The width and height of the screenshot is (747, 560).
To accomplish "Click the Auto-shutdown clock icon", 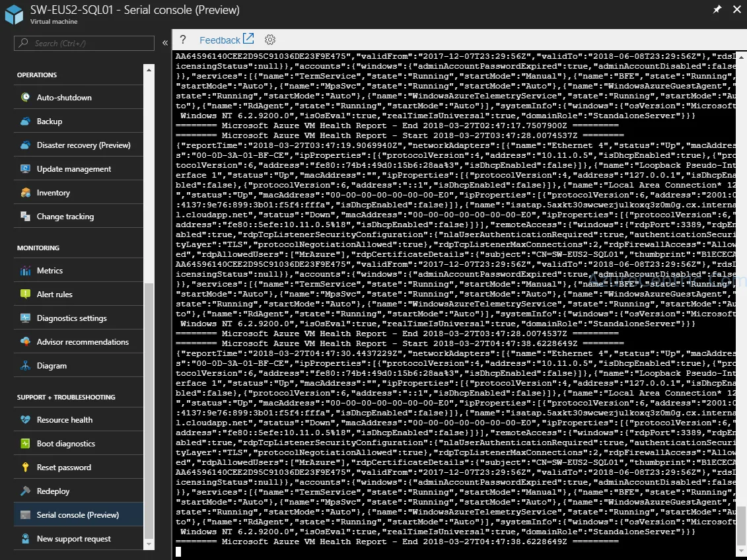I will pos(25,97).
